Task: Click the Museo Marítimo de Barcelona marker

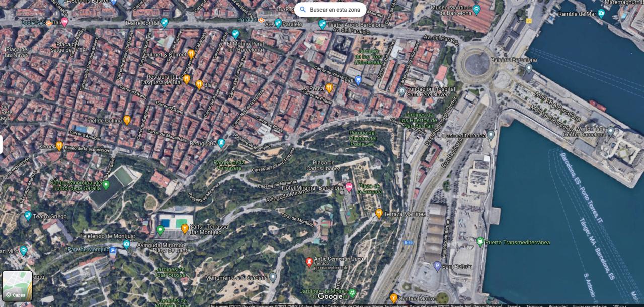Action: point(476,9)
